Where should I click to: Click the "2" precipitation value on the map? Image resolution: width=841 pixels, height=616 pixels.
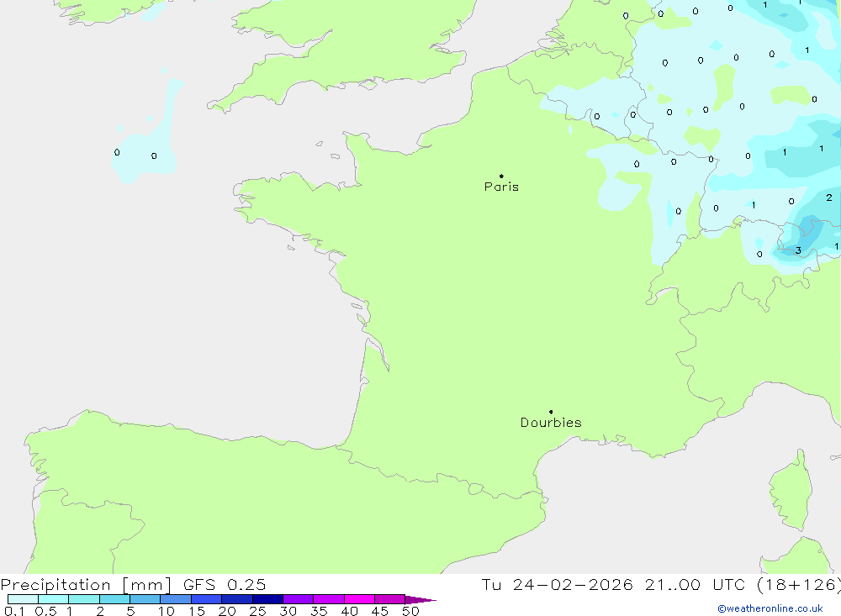pyautogui.click(x=829, y=197)
